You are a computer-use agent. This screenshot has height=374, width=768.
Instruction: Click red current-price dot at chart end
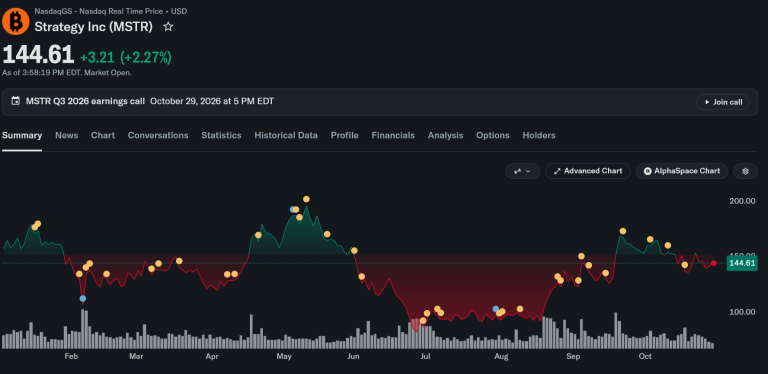click(x=714, y=263)
